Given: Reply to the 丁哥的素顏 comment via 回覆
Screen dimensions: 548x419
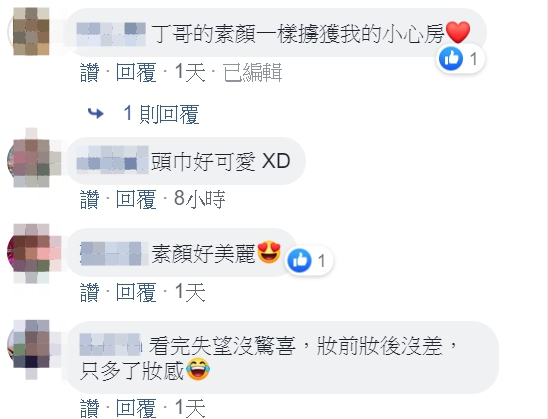Looking at the screenshot, I should point(136,72).
